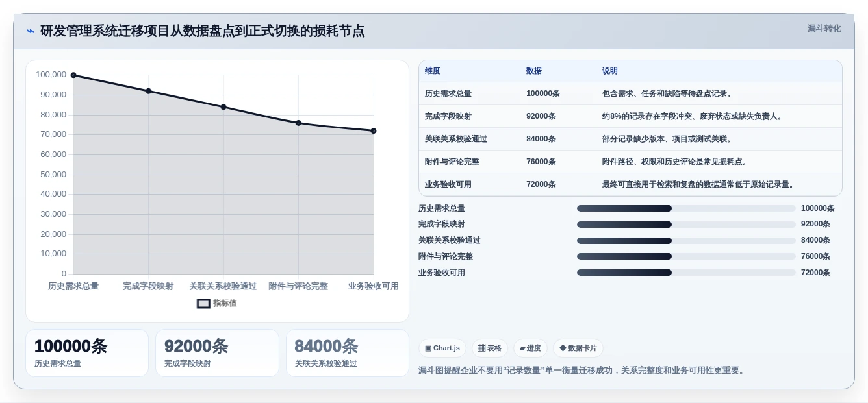
Task: Click progress bar for 附件与评论完整
Action: (x=686, y=256)
